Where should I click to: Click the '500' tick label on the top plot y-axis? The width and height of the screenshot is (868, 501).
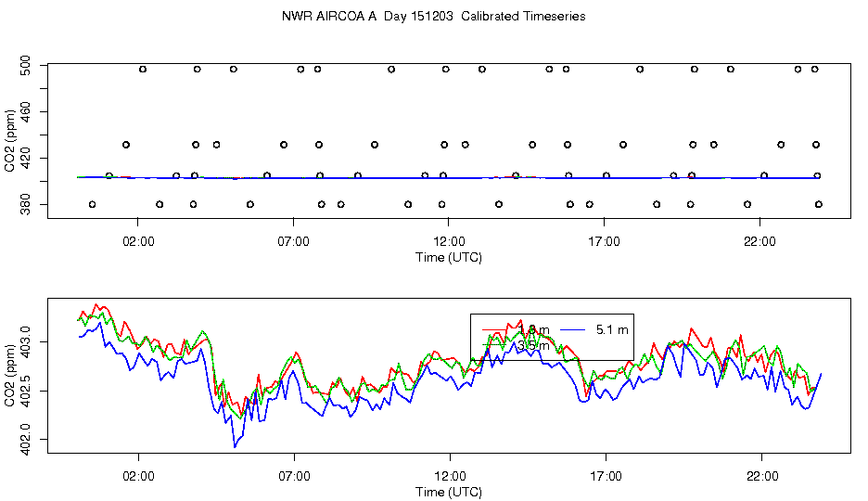(27, 65)
